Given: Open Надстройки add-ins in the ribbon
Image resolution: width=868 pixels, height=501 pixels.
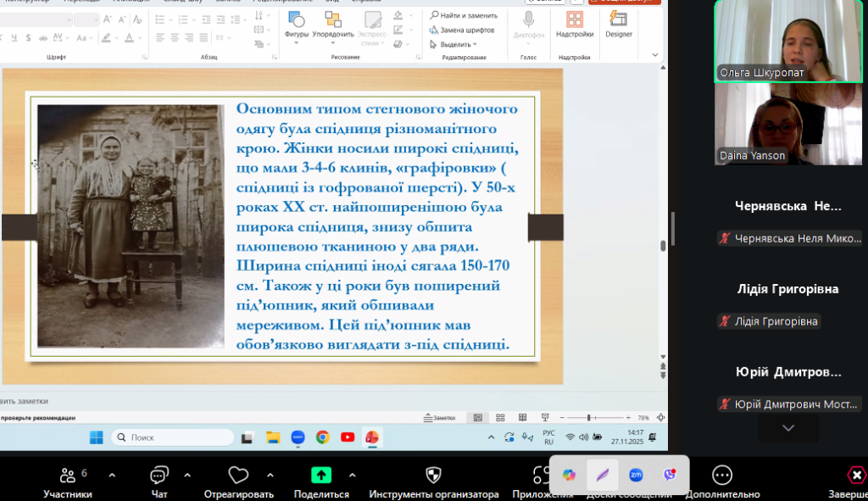Looking at the screenshot, I should [575, 24].
